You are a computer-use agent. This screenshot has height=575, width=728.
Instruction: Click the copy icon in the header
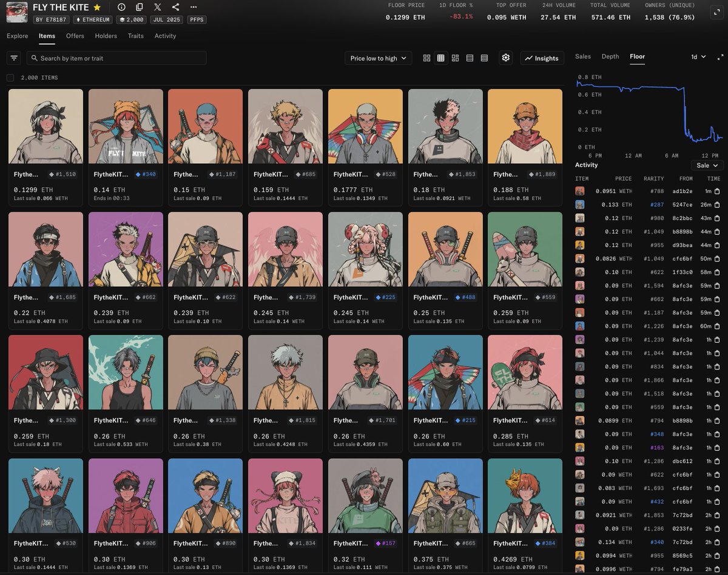(x=140, y=7)
